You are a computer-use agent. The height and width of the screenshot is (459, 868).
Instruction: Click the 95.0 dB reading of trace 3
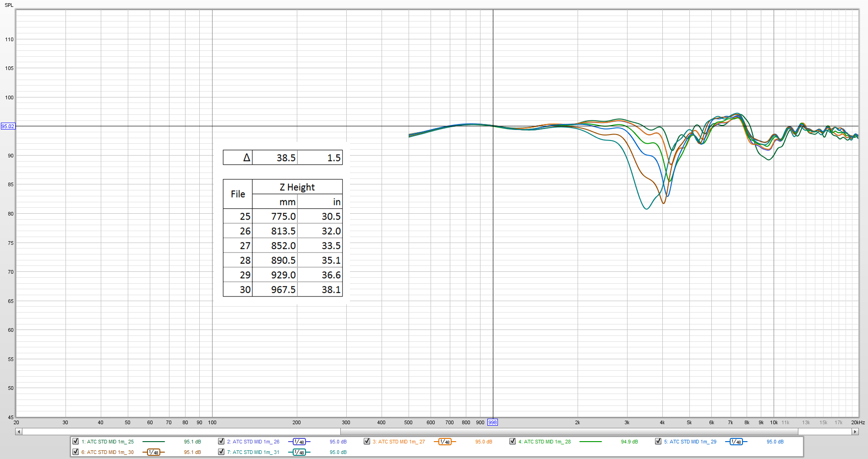pyautogui.click(x=484, y=442)
